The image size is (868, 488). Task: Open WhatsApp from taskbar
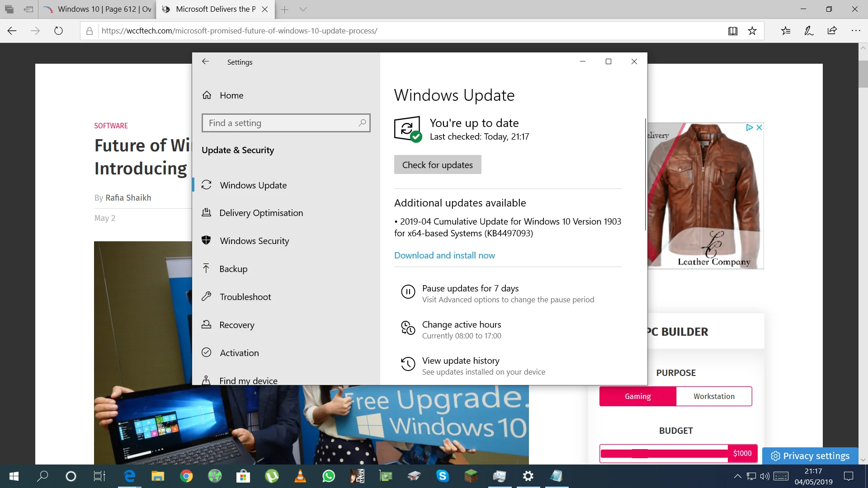click(329, 476)
